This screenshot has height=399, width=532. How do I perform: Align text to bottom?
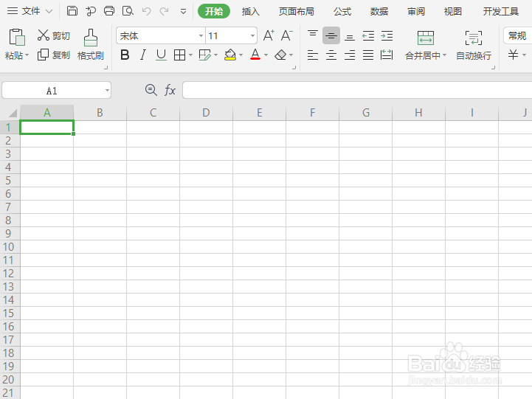[350, 35]
